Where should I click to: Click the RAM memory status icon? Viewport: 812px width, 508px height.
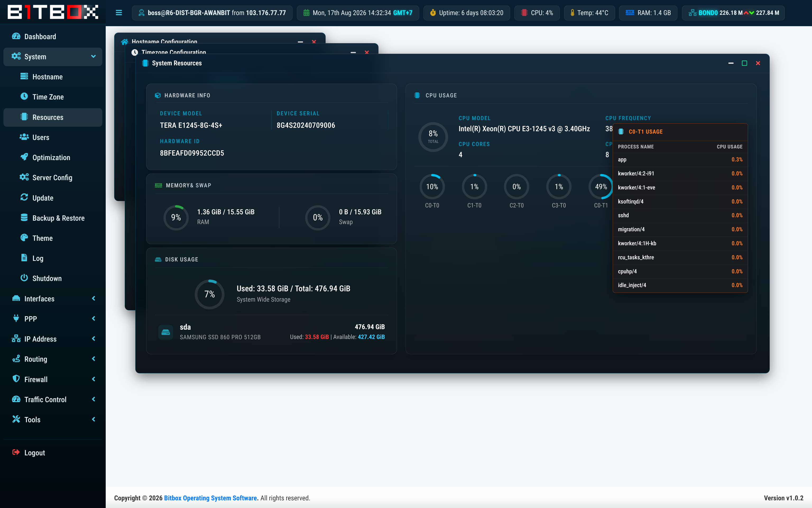point(630,13)
